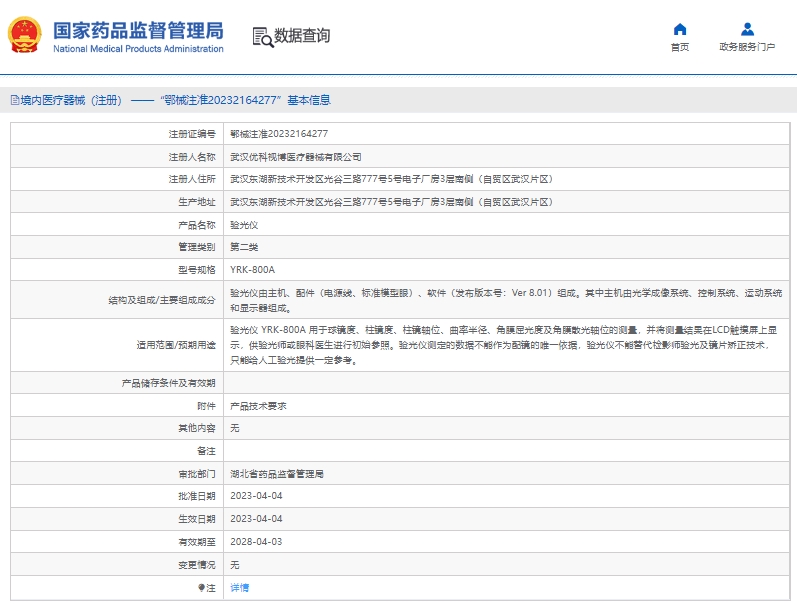This screenshot has height=605, width=797.
Task: Click the 生产地址 row label
Action: (x=197, y=202)
